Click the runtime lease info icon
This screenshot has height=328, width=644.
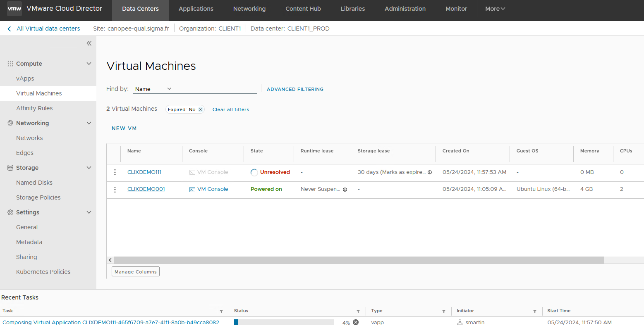345,190
